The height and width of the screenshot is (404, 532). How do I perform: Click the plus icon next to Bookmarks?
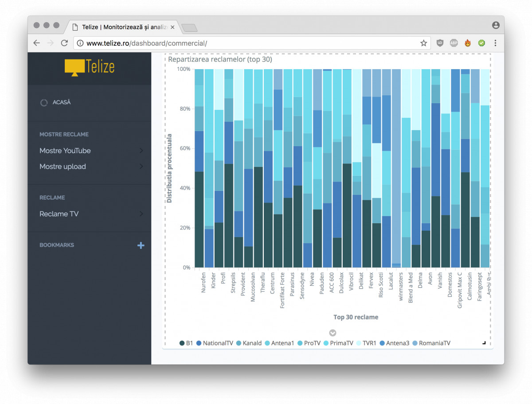coord(141,245)
